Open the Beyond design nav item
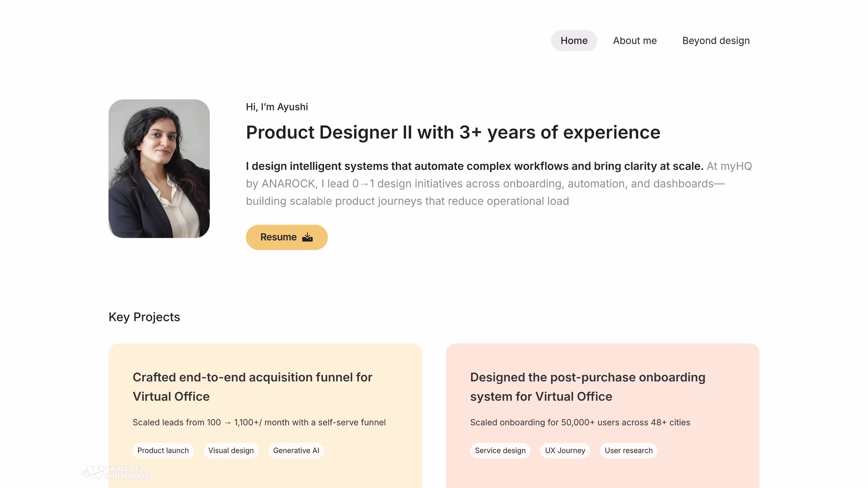The height and width of the screenshot is (488, 868). point(716,41)
